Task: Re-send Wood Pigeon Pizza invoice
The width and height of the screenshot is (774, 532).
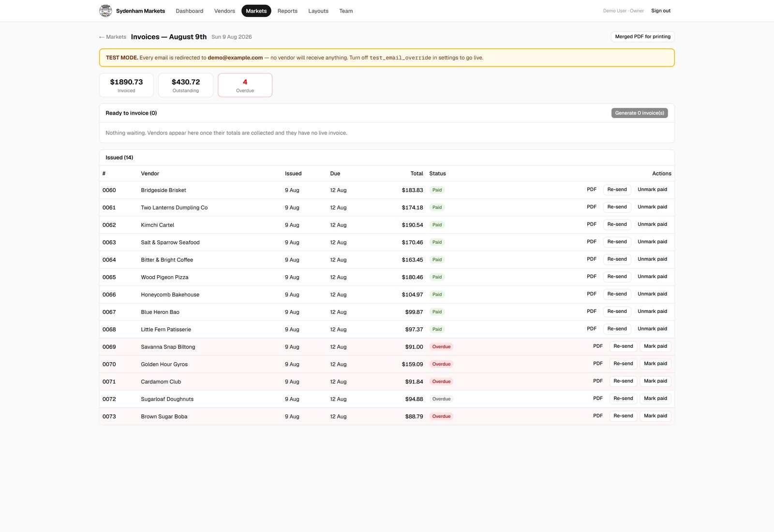Action: (617, 277)
